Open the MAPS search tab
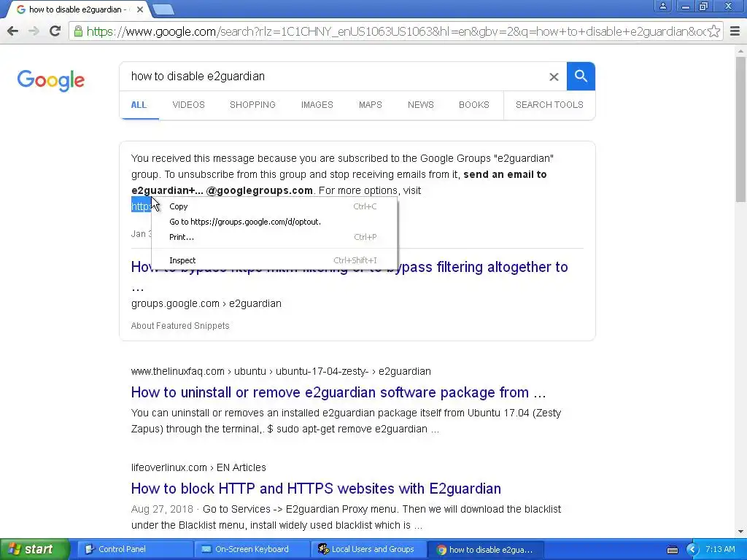The height and width of the screenshot is (560, 747). click(370, 105)
